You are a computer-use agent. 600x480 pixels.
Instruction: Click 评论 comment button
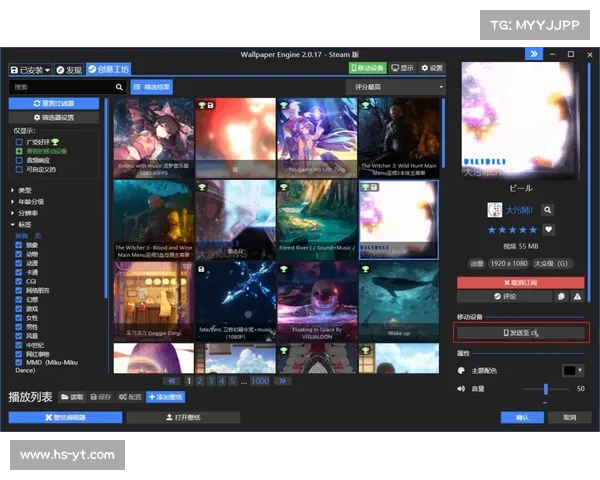[505, 296]
